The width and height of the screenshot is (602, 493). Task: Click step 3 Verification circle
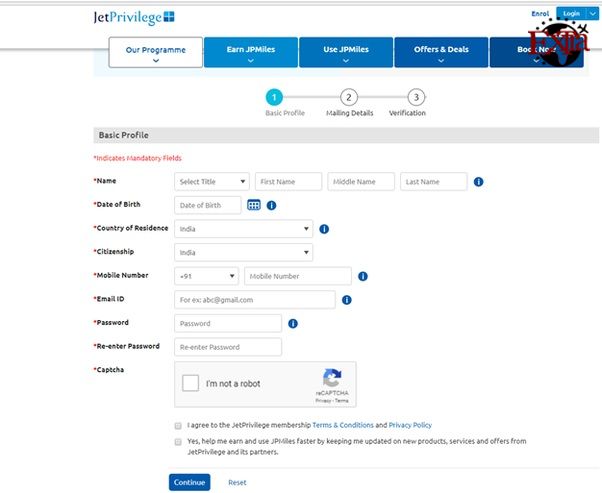coord(416,97)
